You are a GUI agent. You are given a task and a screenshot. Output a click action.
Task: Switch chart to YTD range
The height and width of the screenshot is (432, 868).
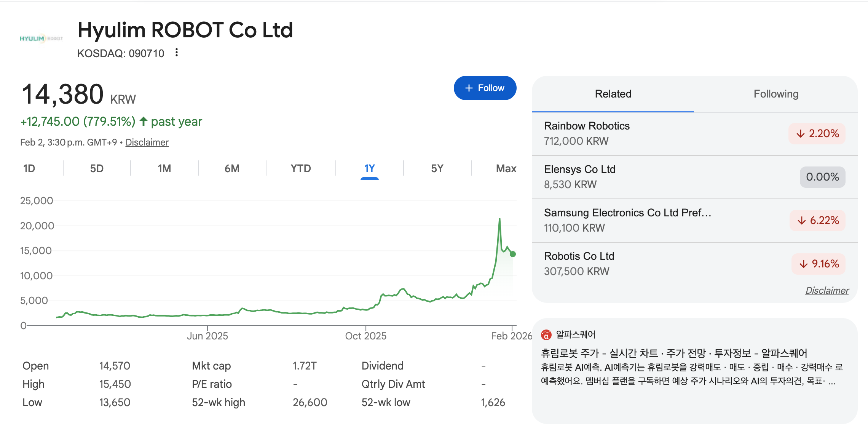300,168
